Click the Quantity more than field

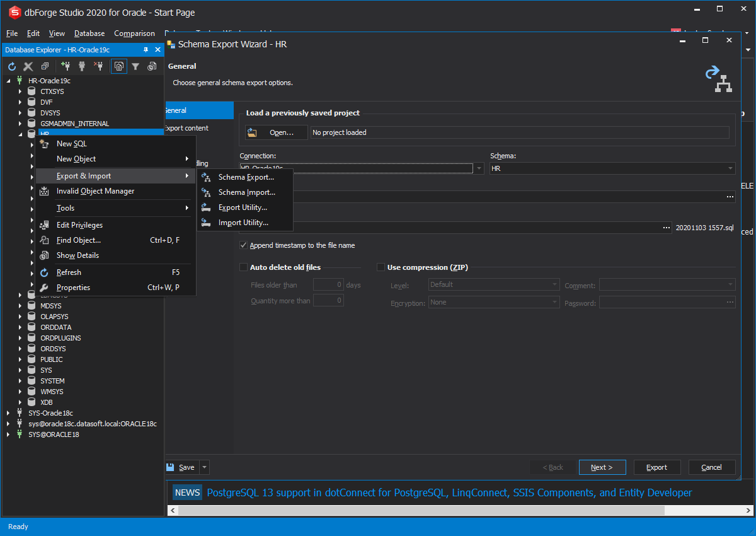(x=328, y=301)
